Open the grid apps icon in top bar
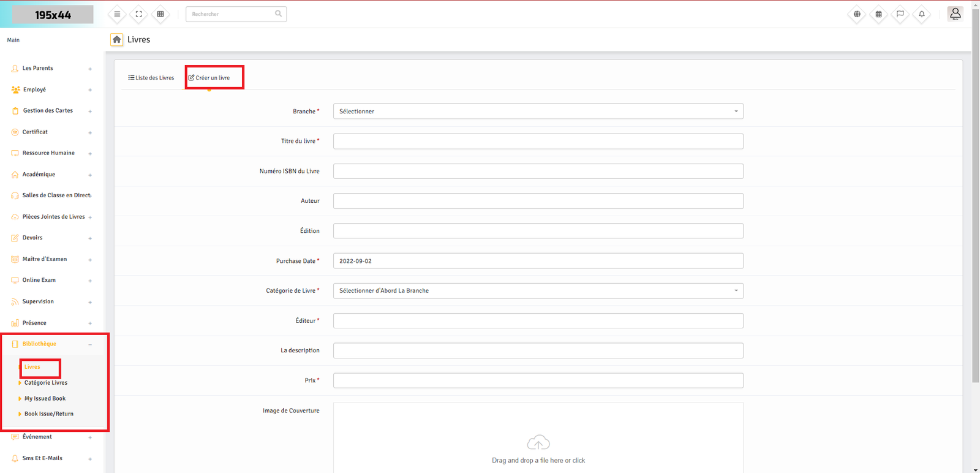This screenshot has height=473, width=980. pos(160,14)
